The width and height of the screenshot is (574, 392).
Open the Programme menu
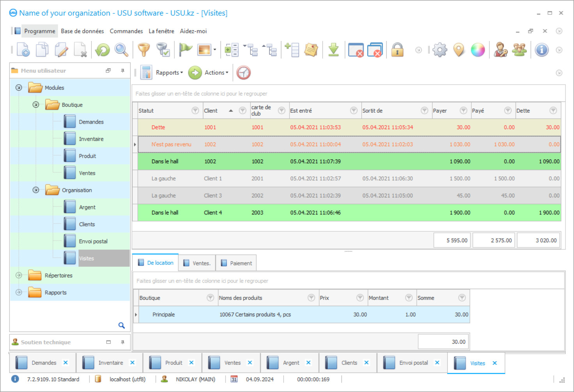coord(39,31)
